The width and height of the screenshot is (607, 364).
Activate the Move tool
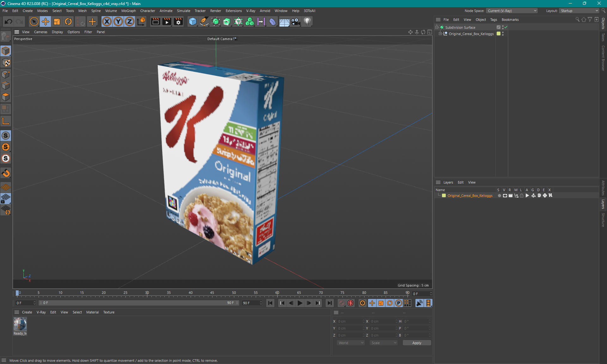pos(46,21)
